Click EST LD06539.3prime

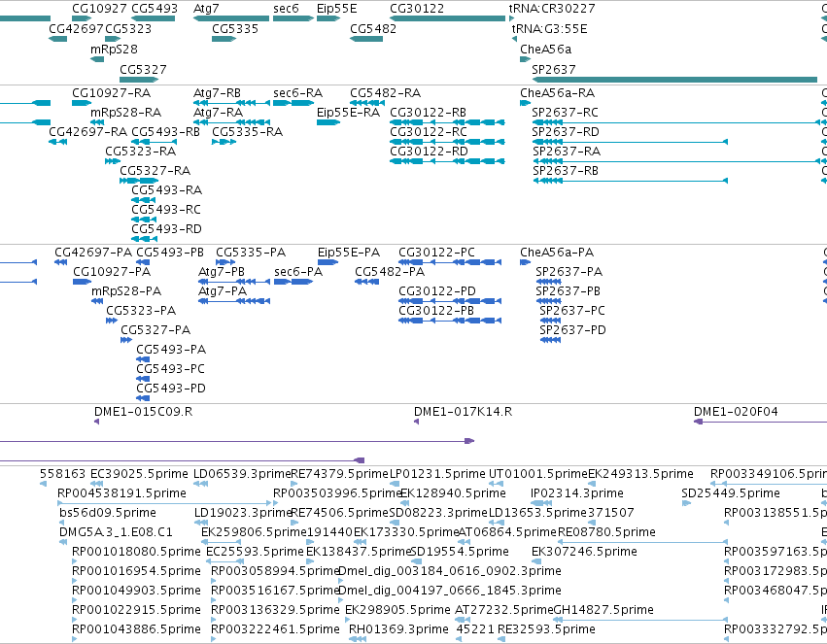pyautogui.click(x=200, y=484)
